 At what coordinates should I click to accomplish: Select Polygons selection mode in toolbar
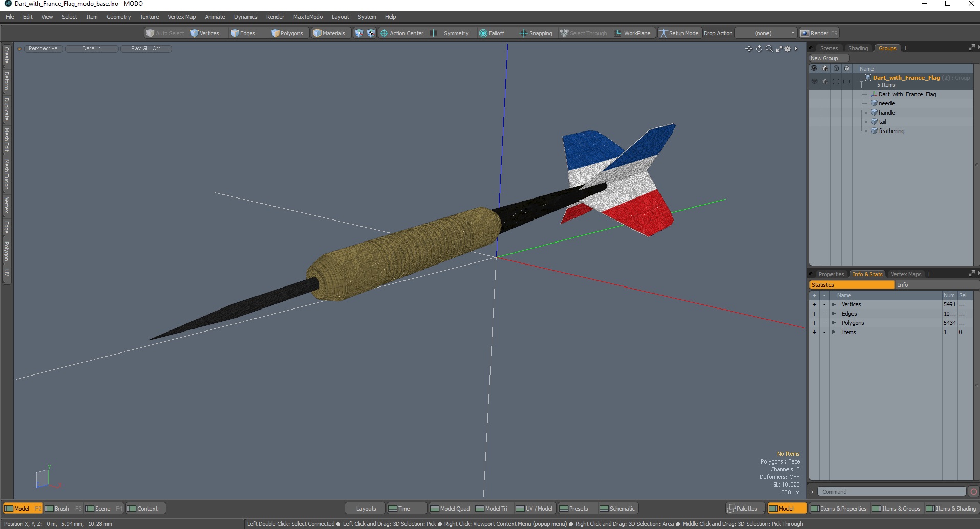point(288,33)
